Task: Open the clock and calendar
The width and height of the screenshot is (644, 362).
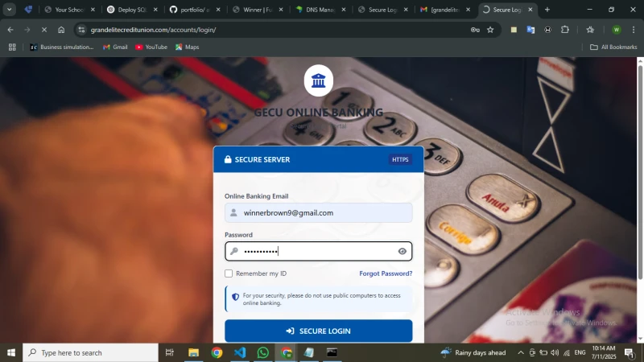Action: 604,352
